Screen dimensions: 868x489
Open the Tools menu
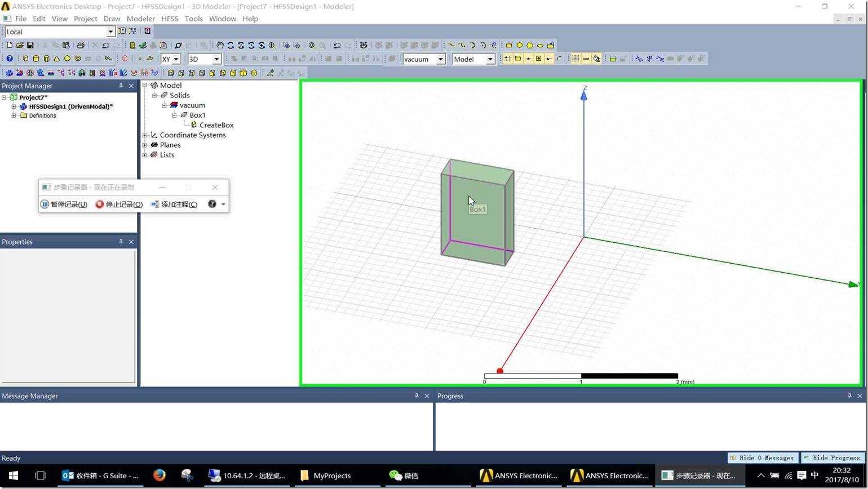193,19
